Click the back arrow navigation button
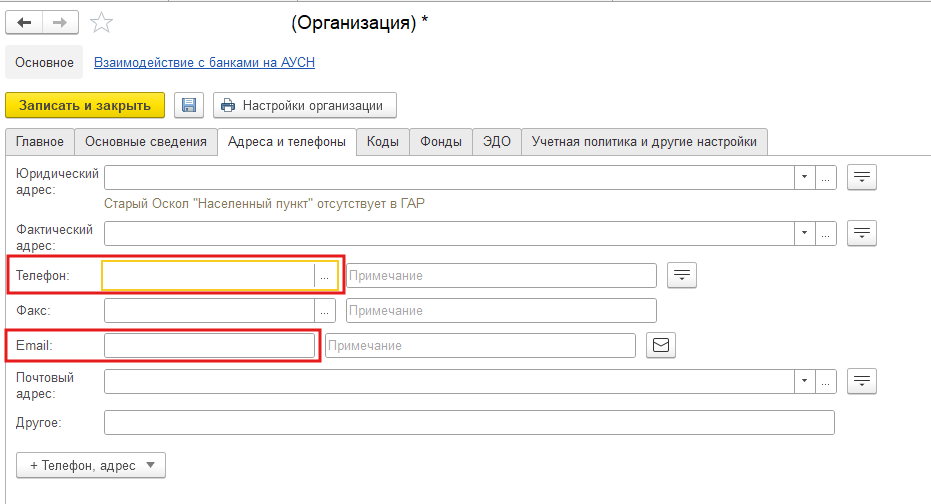Viewport: 931px width, 504px height. [x=24, y=23]
